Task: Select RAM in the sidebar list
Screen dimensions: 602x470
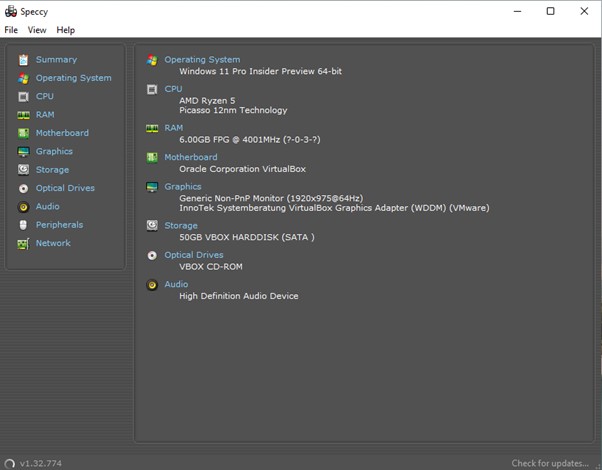Action: point(45,114)
